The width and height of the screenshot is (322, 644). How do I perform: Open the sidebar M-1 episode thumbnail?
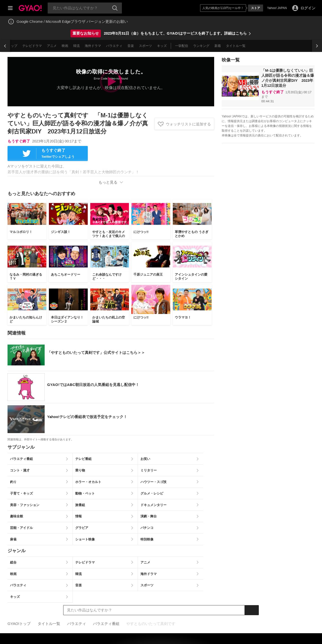coord(240,86)
